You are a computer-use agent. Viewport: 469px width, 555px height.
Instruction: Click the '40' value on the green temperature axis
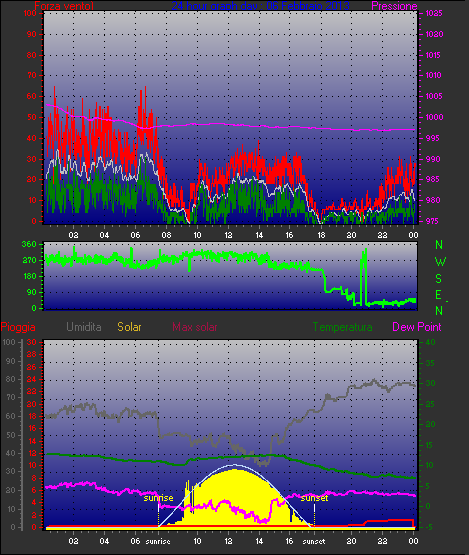coord(430,342)
